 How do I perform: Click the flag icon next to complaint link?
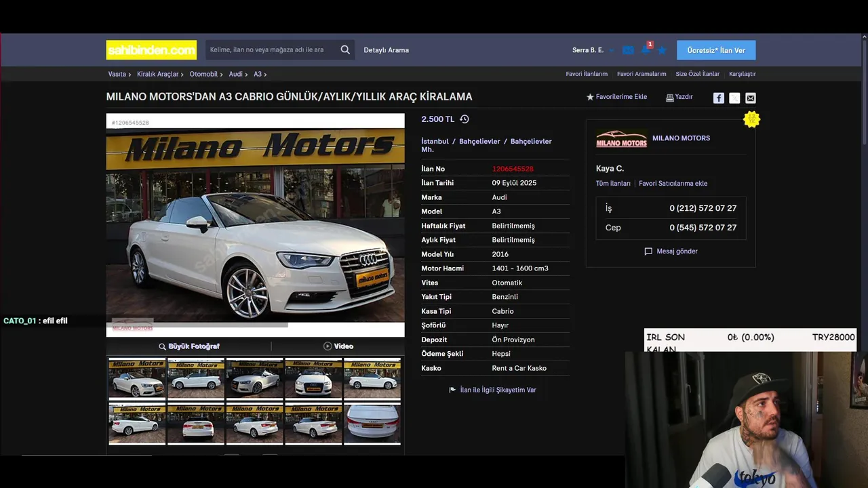pyautogui.click(x=452, y=390)
